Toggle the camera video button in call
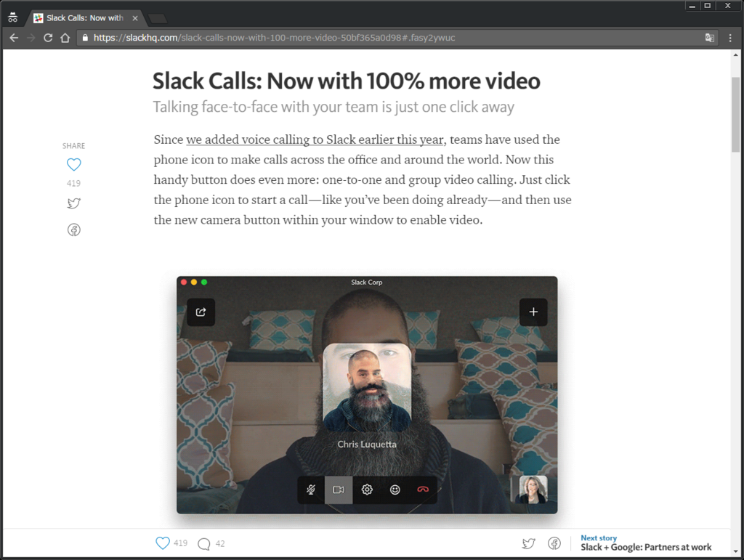Screen dimensions: 744x560 [339, 490]
